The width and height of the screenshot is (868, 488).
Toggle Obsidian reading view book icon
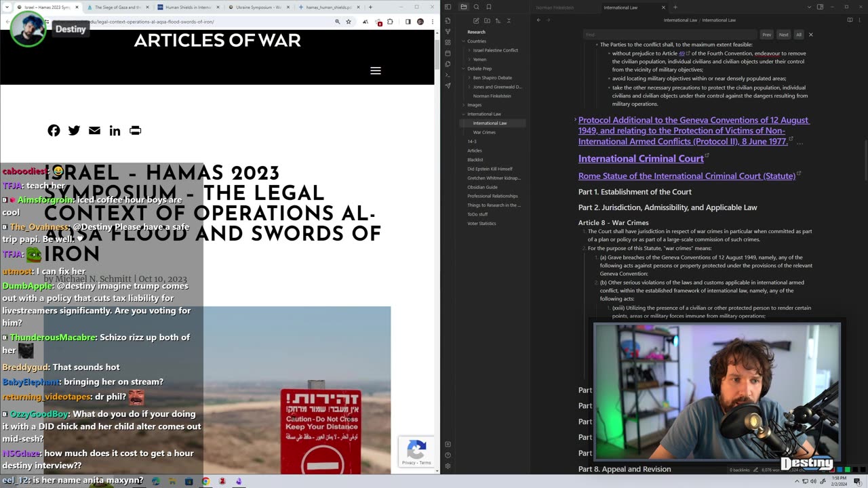850,20
